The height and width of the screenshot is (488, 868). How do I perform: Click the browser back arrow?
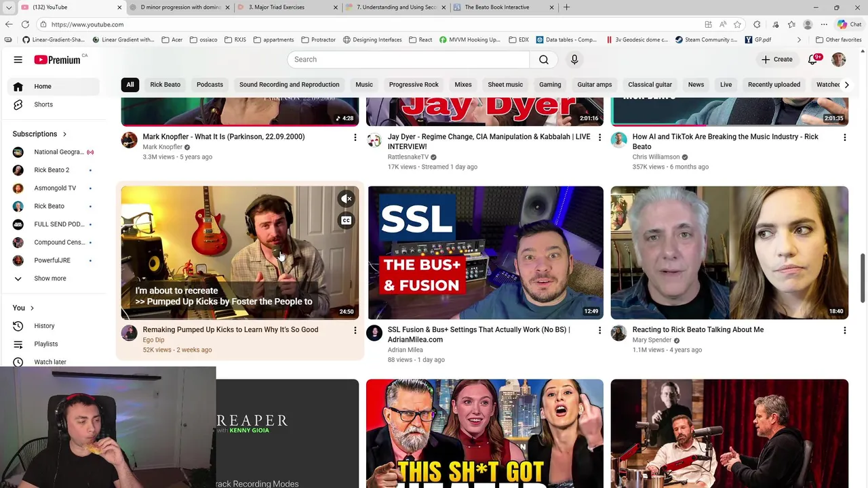8,24
